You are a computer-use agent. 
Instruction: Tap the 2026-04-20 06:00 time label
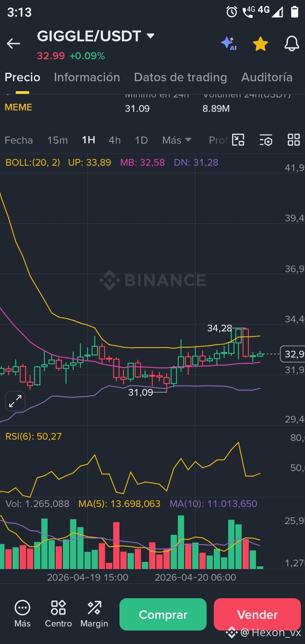195,577
